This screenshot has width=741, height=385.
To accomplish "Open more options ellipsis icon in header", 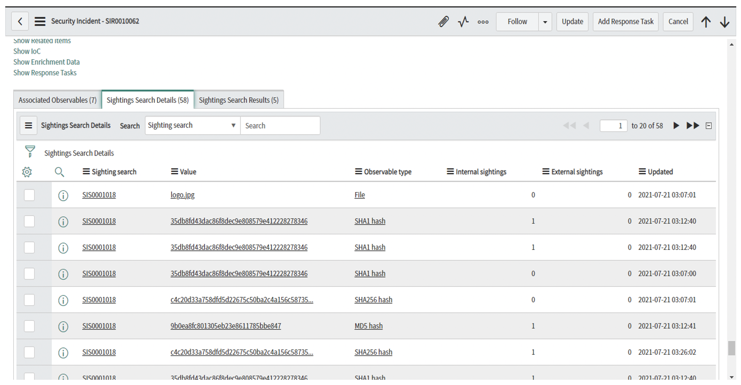I will pos(483,22).
